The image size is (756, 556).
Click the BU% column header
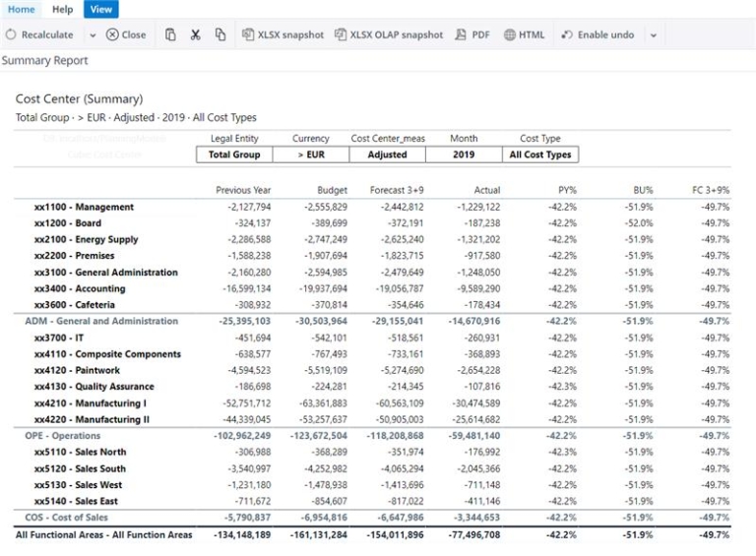tap(643, 190)
